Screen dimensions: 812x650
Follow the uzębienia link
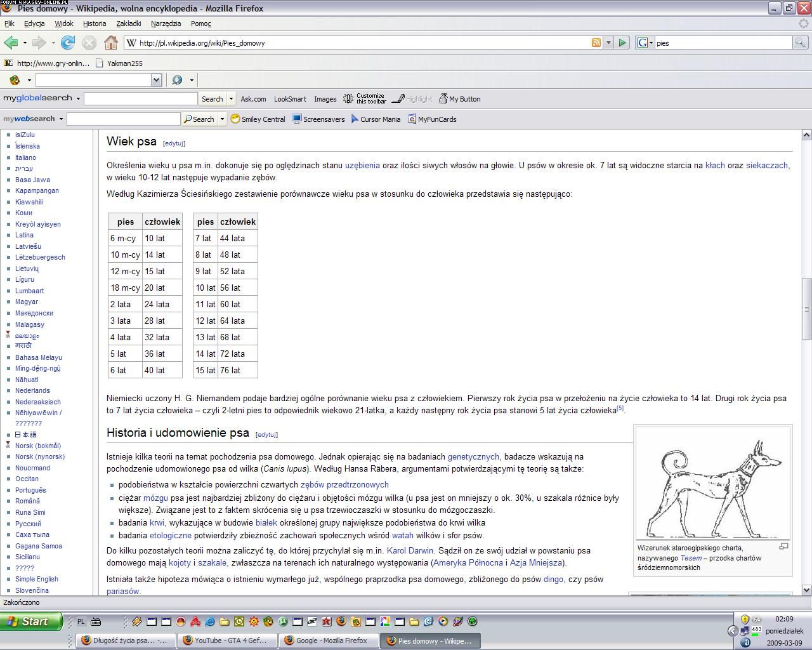[362, 166]
